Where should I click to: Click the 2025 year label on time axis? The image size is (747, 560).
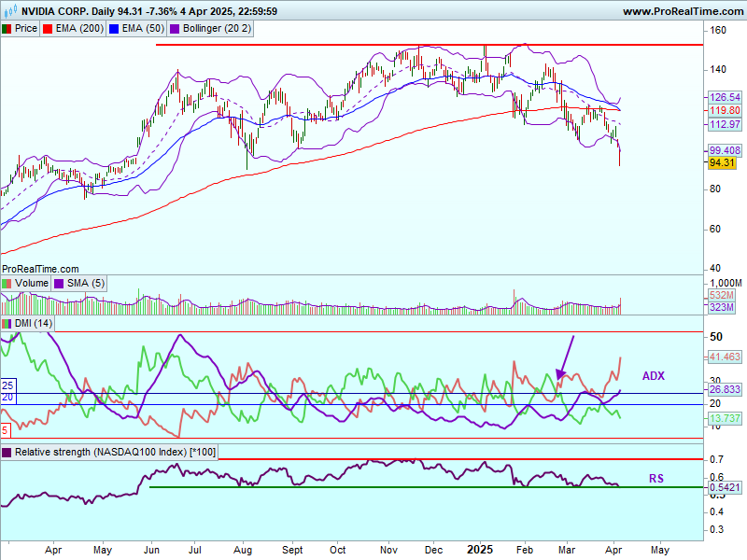pyautogui.click(x=480, y=550)
